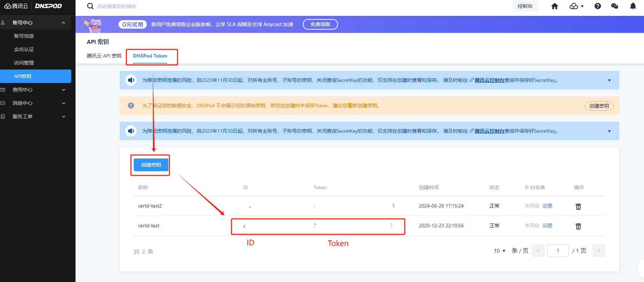Image resolution: width=644 pixels, height=282 pixels.
Task: Switch to 腾讯云 API 密钥 tab
Action: point(104,56)
